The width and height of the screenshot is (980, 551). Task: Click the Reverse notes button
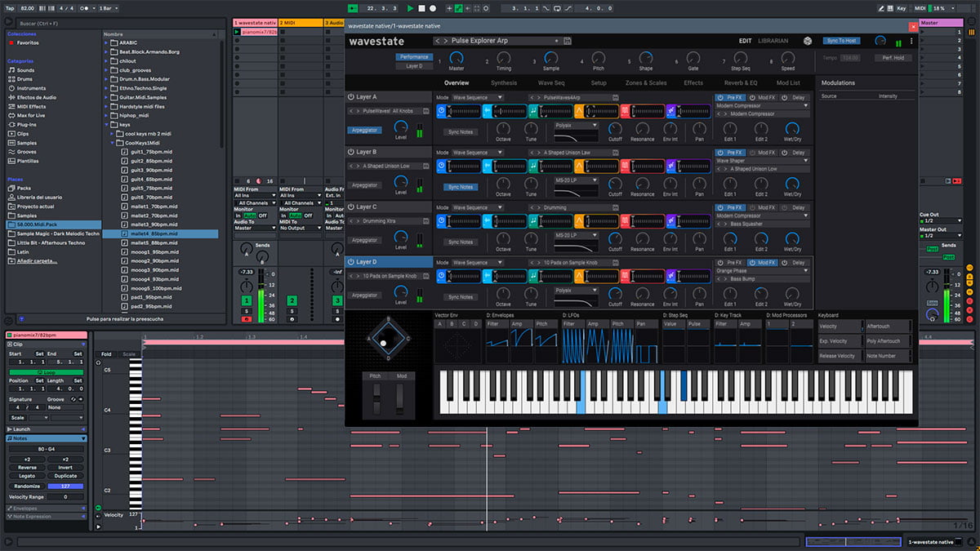[x=27, y=468]
